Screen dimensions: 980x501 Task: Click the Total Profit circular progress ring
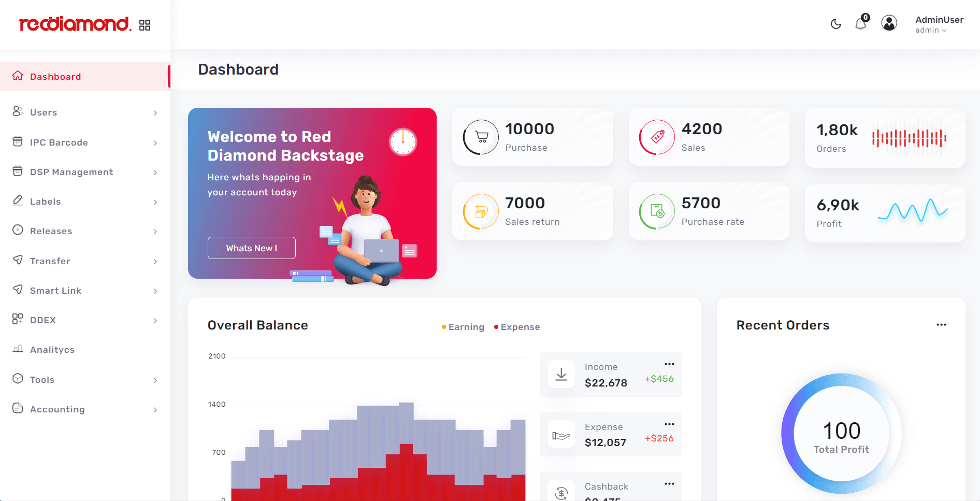click(841, 433)
